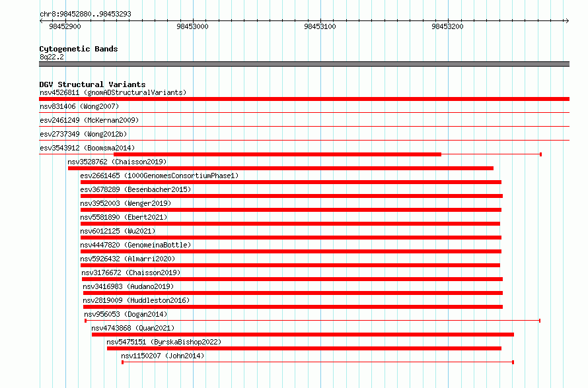Click esv3543912 (Boomsma2014) label

click(87, 148)
